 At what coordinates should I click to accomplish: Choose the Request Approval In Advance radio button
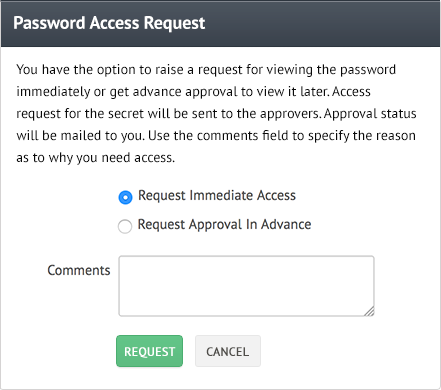tap(125, 226)
